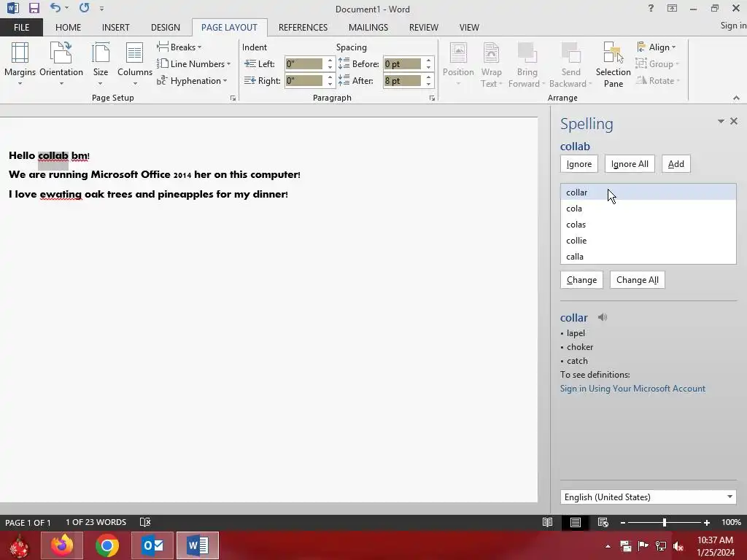Open Word Help question mark

pyautogui.click(x=651, y=8)
